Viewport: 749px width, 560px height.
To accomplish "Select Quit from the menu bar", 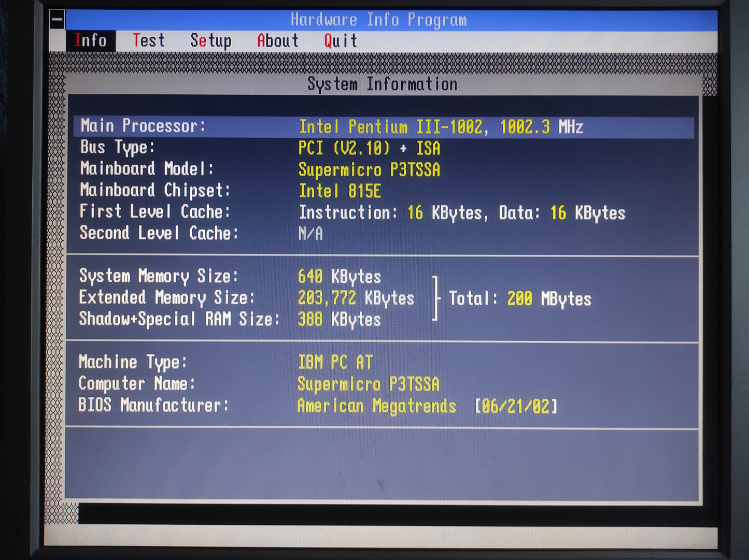I will point(340,40).
